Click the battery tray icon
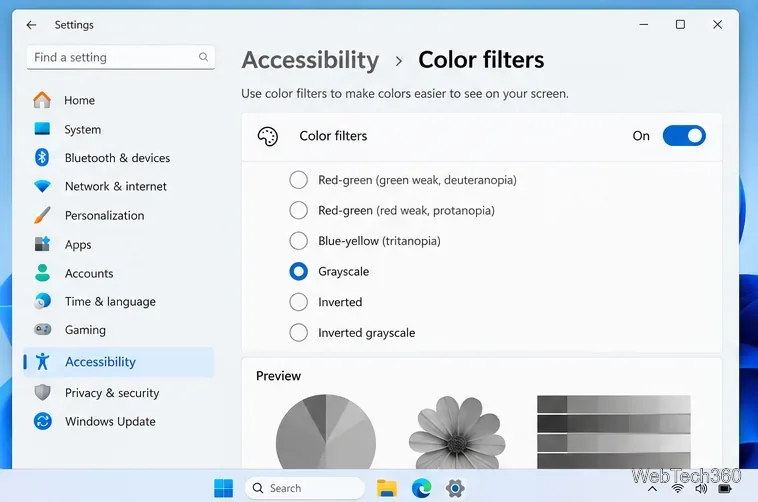Image resolution: width=758 pixels, height=502 pixels. coord(725,489)
